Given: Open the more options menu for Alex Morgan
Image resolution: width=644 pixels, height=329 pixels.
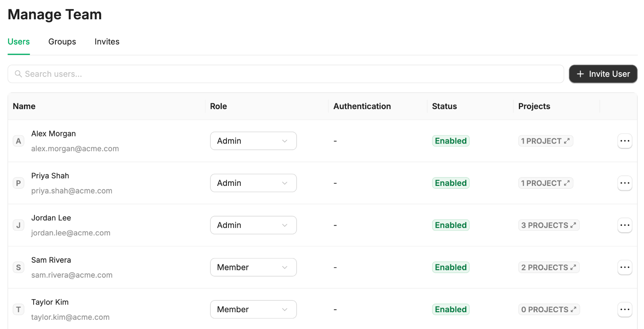Looking at the screenshot, I should 625,141.
